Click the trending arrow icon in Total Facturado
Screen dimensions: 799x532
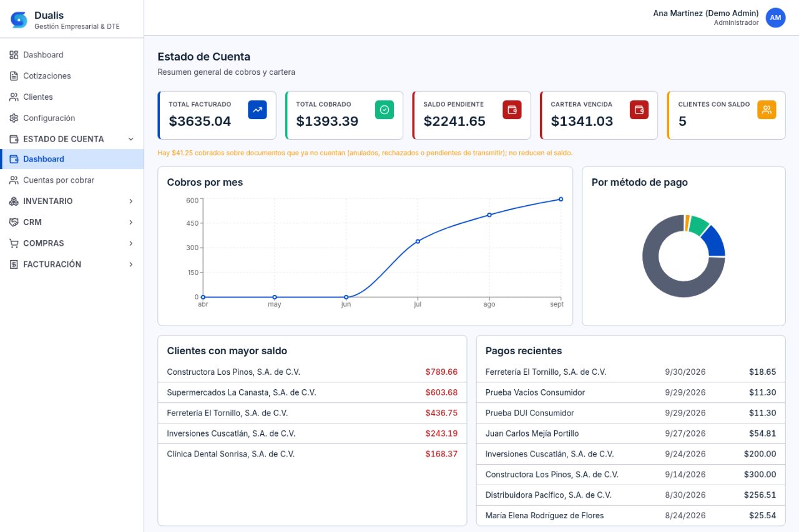click(257, 110)
